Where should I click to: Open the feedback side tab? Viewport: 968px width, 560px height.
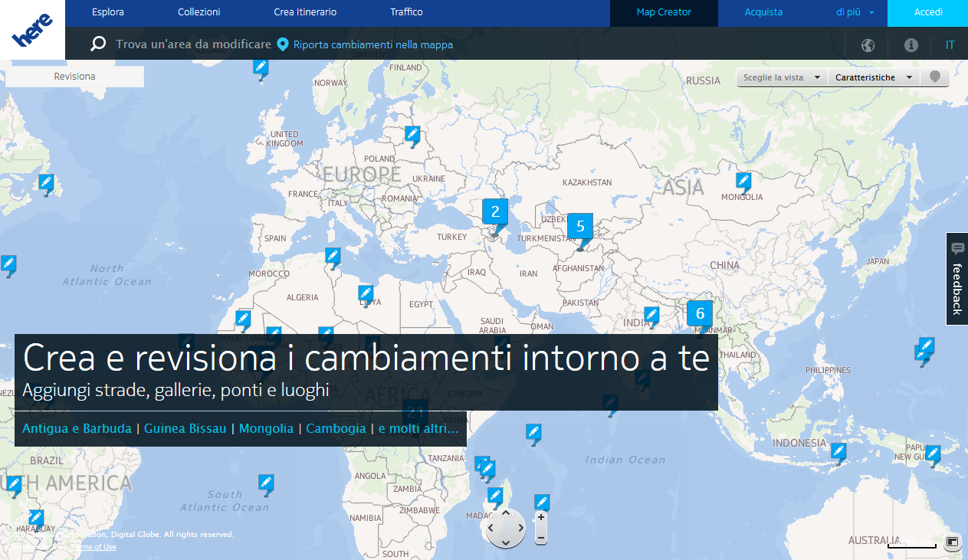pyautogui.click(x=957, y=279)
